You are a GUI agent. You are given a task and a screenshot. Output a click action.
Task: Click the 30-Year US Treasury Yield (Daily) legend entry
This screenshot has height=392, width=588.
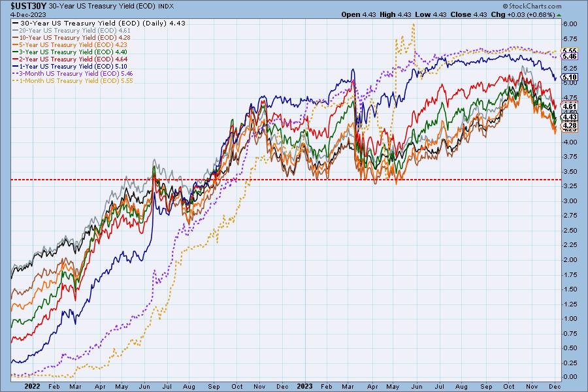pyautogui.click(x=99, y=24)
